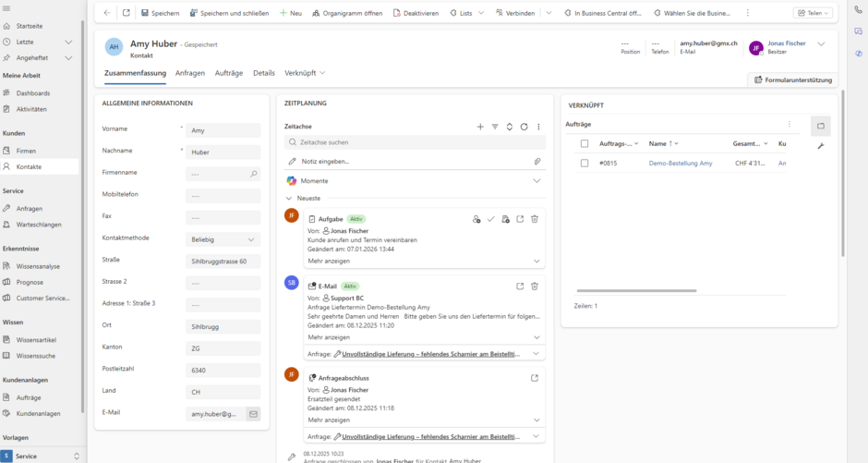Screen dimensions: 868x463
Task: Open record in new window icon
Action: coord(127,13)
